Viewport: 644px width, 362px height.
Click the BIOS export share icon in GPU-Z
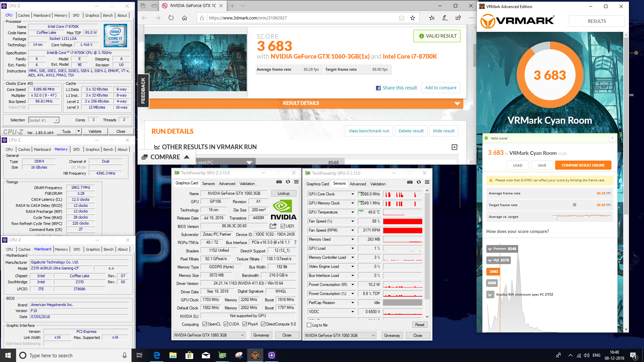pos(273,226)
